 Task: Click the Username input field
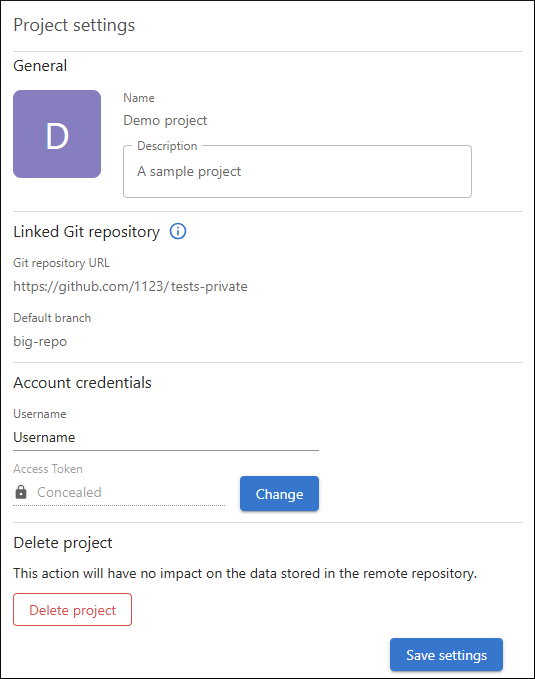click(166, 438)
